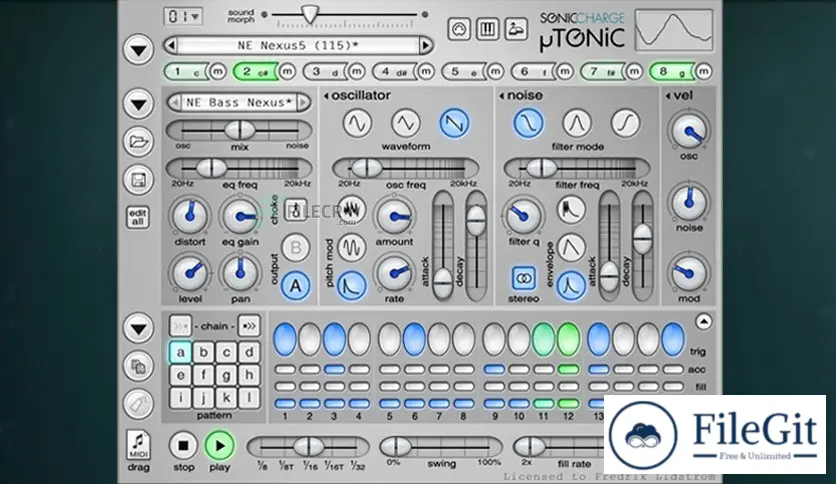Choose the high-pass noise filter mode

coord(625,123)
